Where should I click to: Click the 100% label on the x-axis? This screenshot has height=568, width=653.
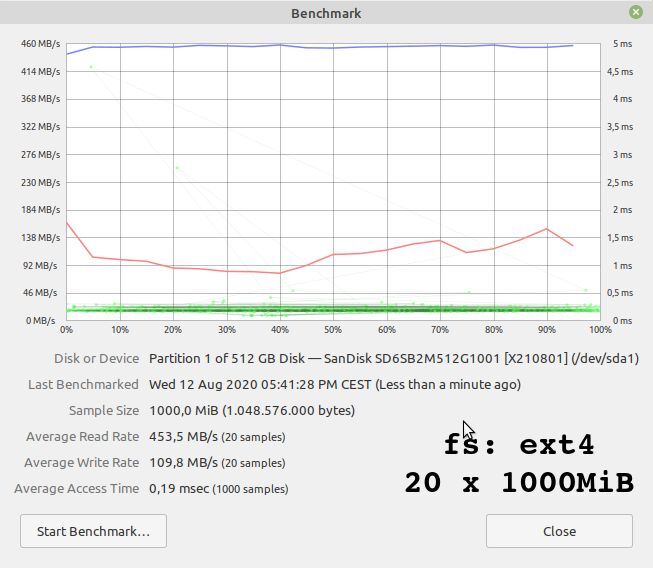(600, 330)
